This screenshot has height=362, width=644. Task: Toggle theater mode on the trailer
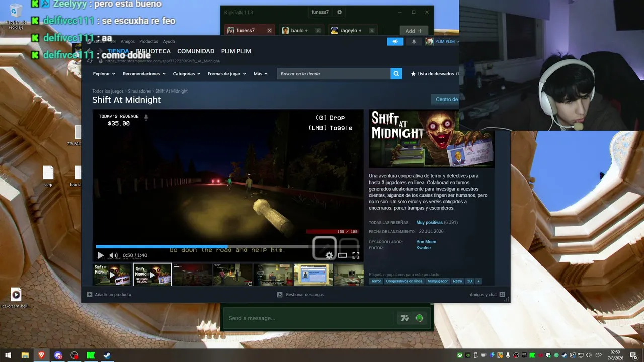[x=342, y=255]
